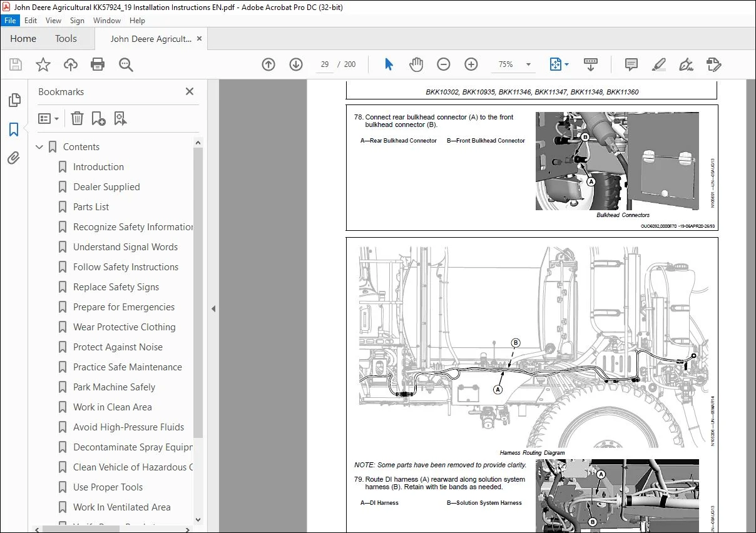Delete selected bookmark trash icon
Screen dimensions: 756x533
click(77, 118)
